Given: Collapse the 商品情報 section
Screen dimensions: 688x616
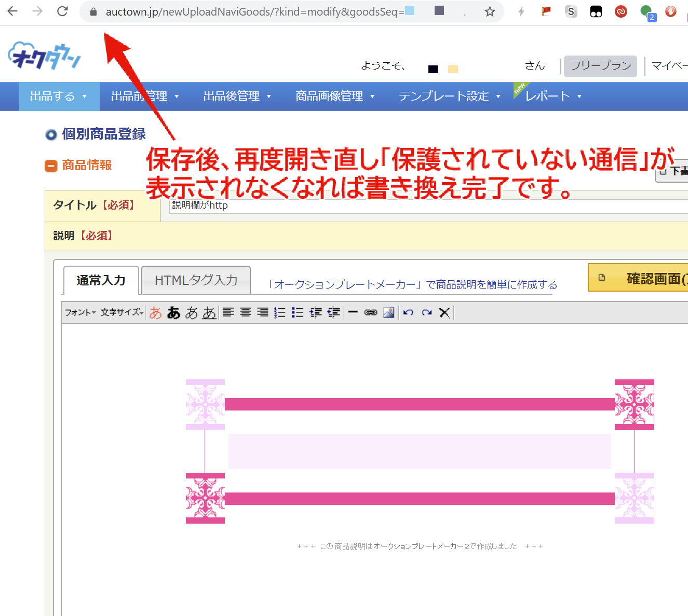Looking at the screenshot, I should click(x=51, y=166).
